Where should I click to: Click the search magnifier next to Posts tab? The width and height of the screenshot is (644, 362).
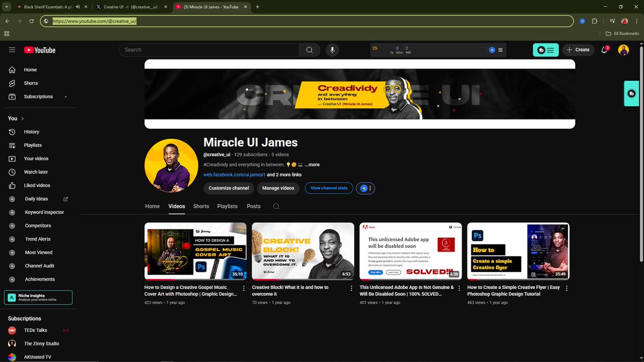tap(276, 206)
